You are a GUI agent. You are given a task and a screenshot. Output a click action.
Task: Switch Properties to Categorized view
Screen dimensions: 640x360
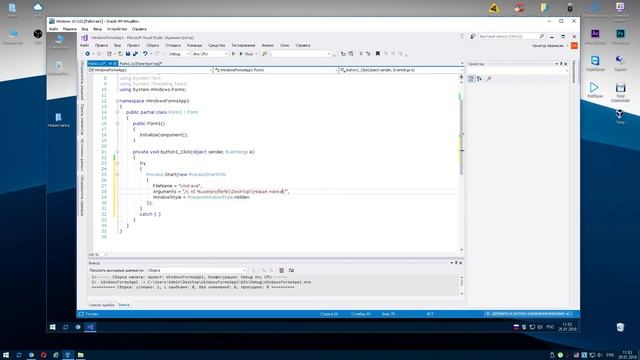471,78
